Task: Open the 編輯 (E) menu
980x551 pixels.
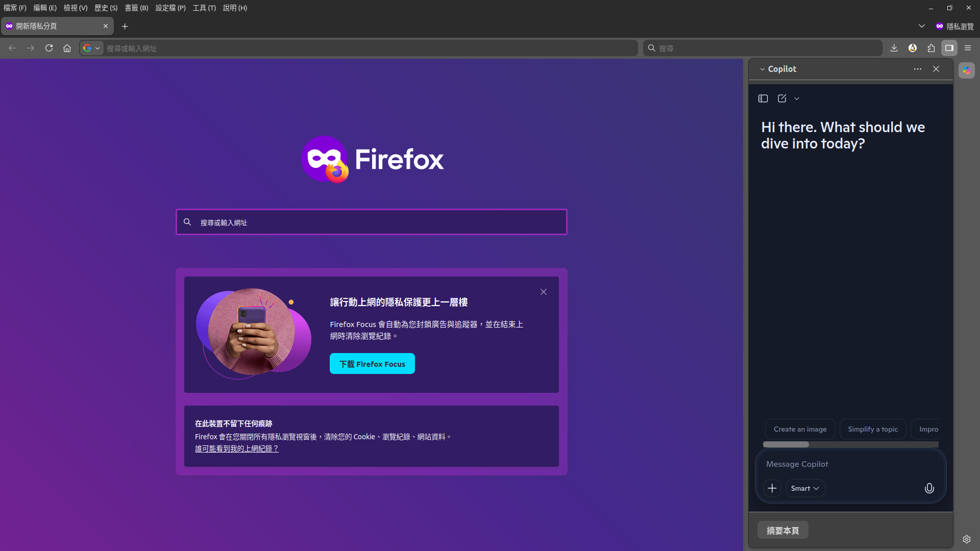Action: (45, 8)
